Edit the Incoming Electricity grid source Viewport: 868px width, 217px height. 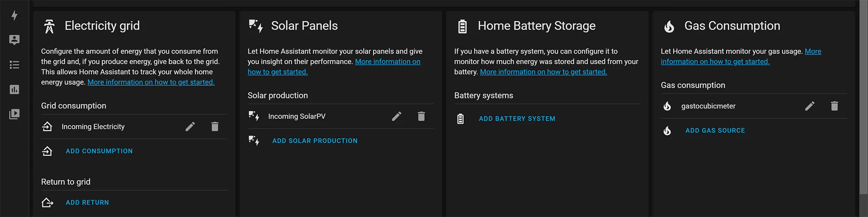click(x=190, y=127)
